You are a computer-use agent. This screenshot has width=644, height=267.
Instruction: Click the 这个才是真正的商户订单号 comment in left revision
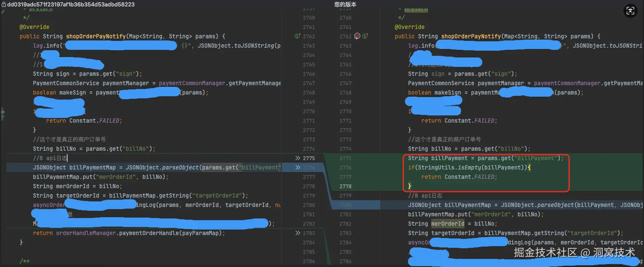pyautogui.click(x=69, y=139)
